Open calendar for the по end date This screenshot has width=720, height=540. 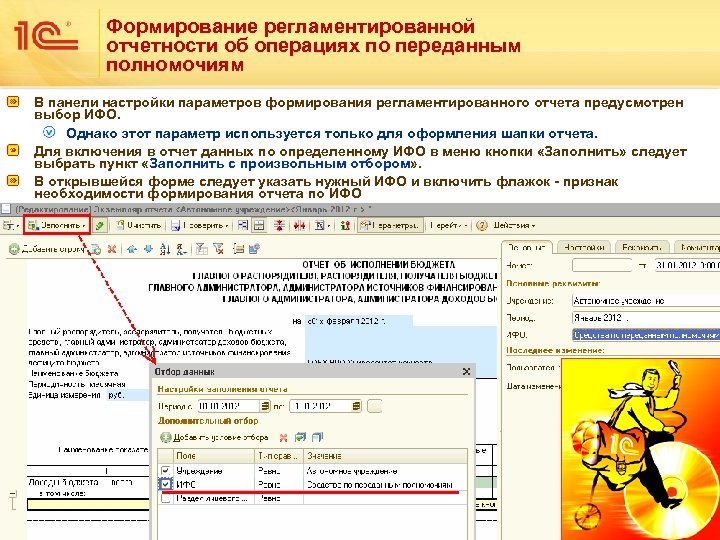(x=356, y=406)
